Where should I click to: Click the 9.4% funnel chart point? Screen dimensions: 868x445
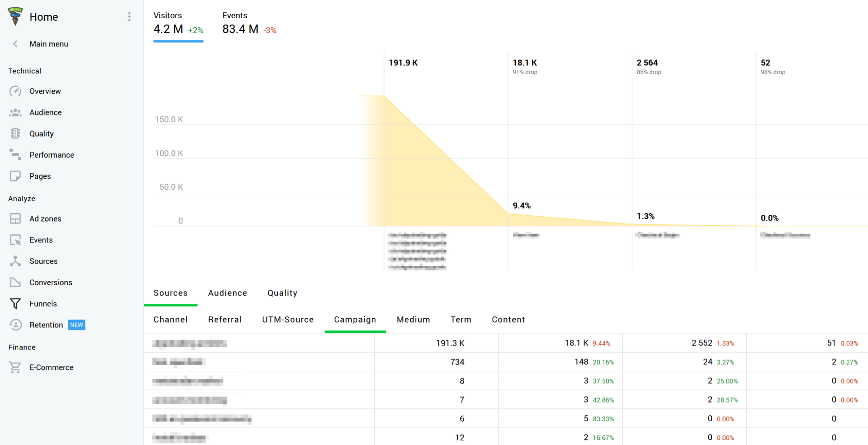click(508, 214)
